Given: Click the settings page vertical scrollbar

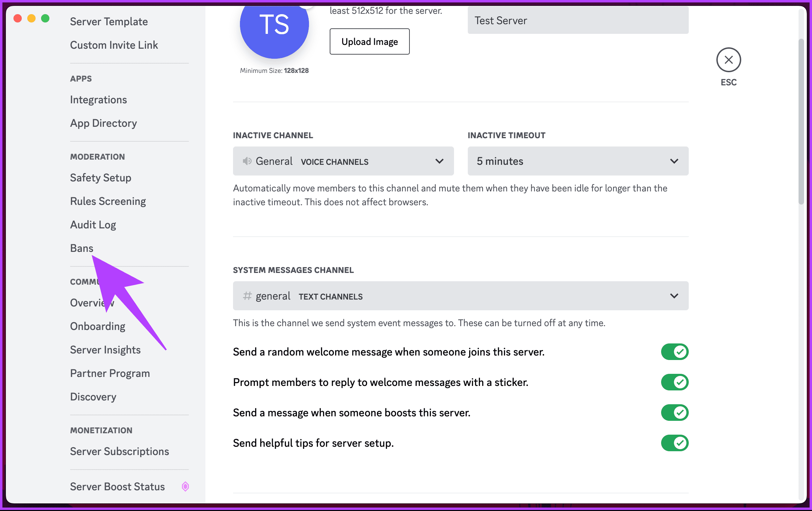Looking at the screenshot, I should click(x=801, y=122).
